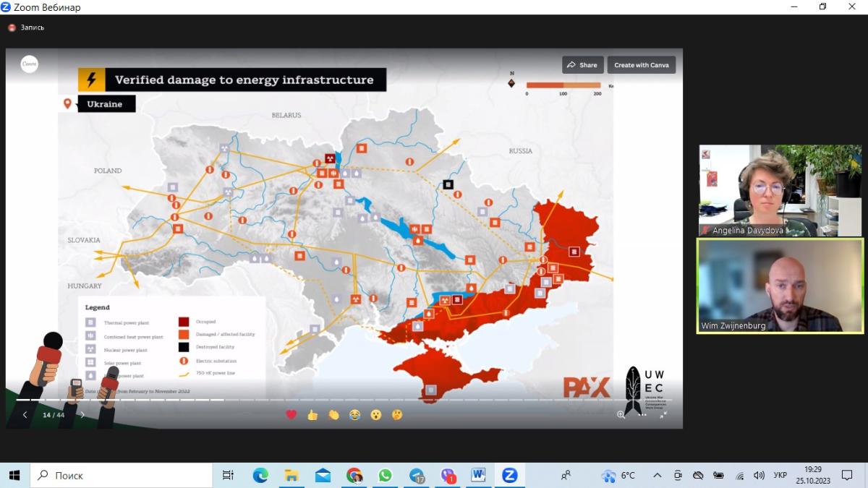Go back to the previous slide
The image size is (868, 488).
click(25, 415)
